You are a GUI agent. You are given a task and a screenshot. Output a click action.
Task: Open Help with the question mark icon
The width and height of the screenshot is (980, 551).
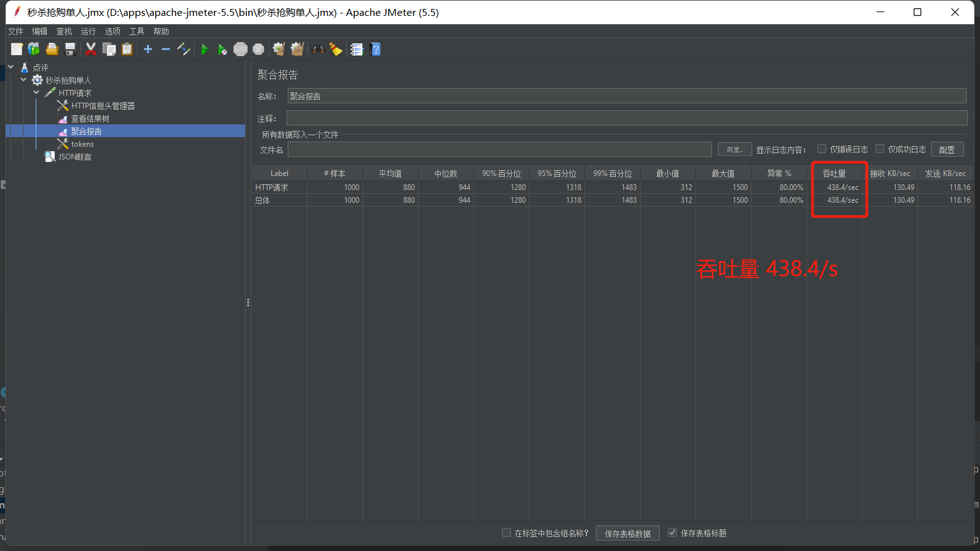375,49
